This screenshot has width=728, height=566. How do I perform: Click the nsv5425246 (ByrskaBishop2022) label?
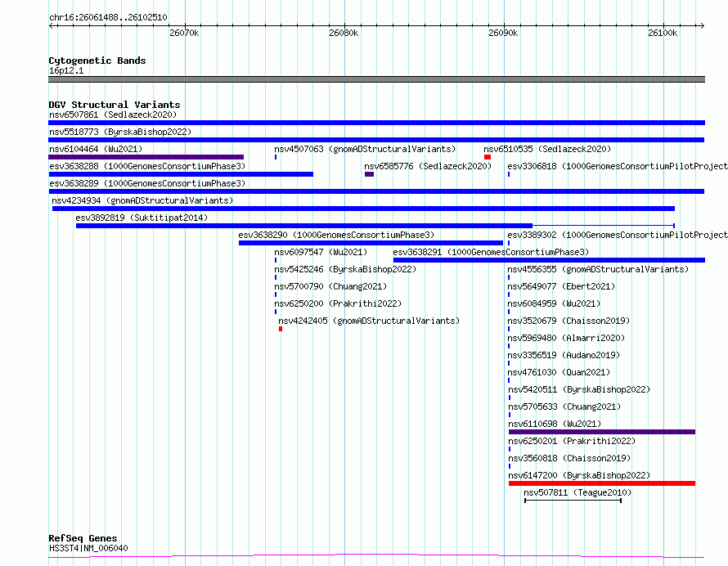tap(345, 269)
